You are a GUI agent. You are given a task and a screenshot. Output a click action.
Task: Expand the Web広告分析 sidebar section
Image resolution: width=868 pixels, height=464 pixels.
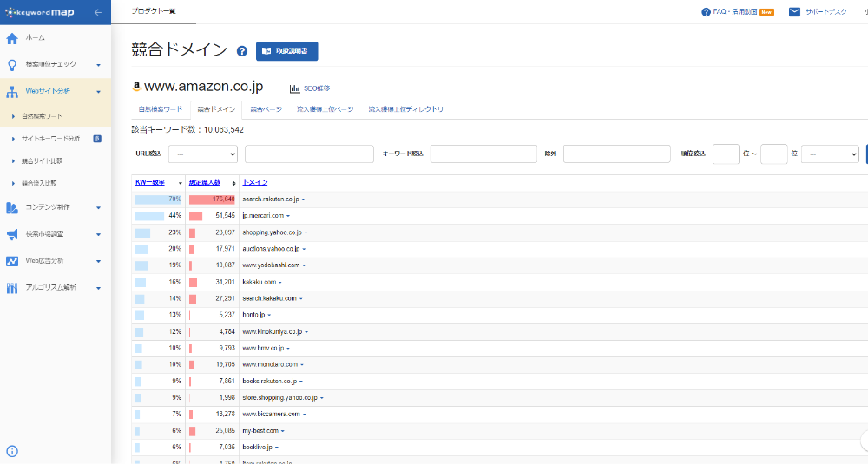[x=98, y=261]
